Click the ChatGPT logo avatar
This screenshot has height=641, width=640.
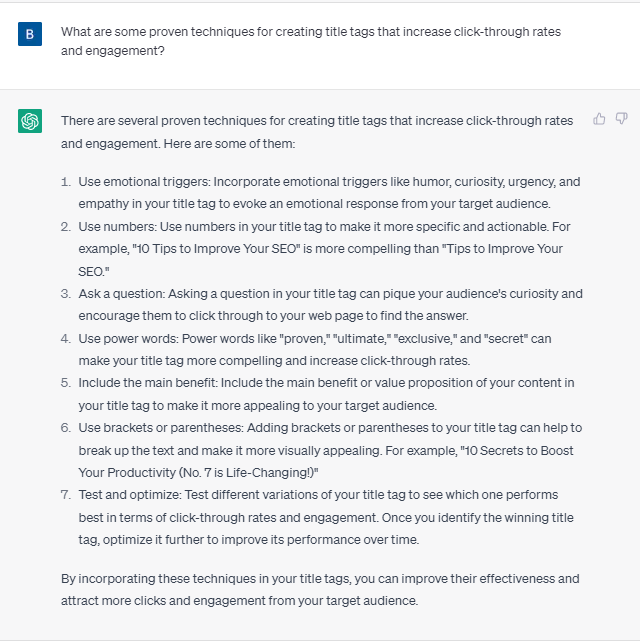pyautogui.click(x=30, y=121)
